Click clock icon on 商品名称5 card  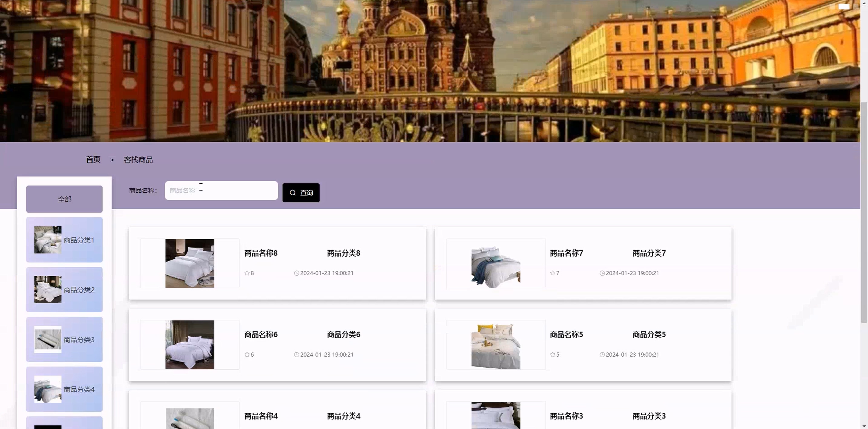[602, 354]
